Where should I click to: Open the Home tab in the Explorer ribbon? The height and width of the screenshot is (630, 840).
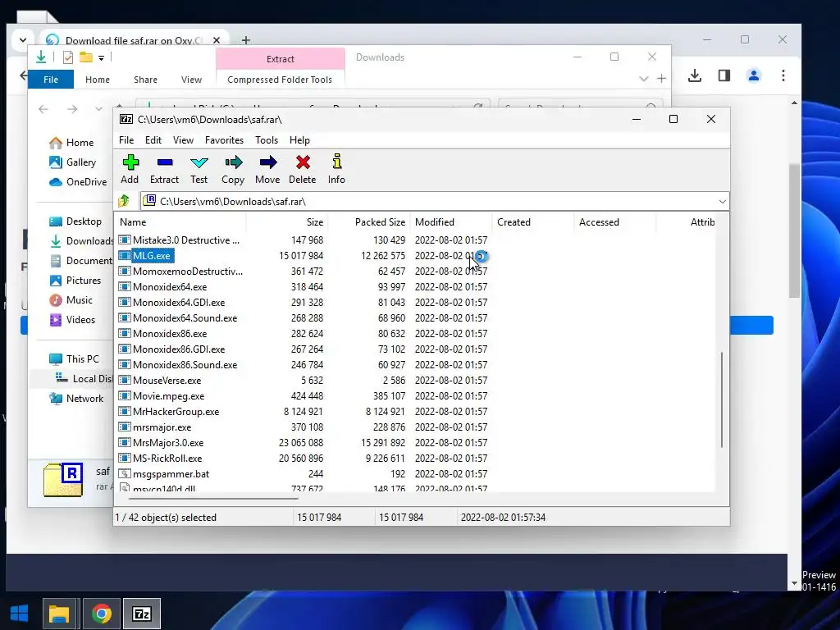pyautogui.click(x=98, y=80)
